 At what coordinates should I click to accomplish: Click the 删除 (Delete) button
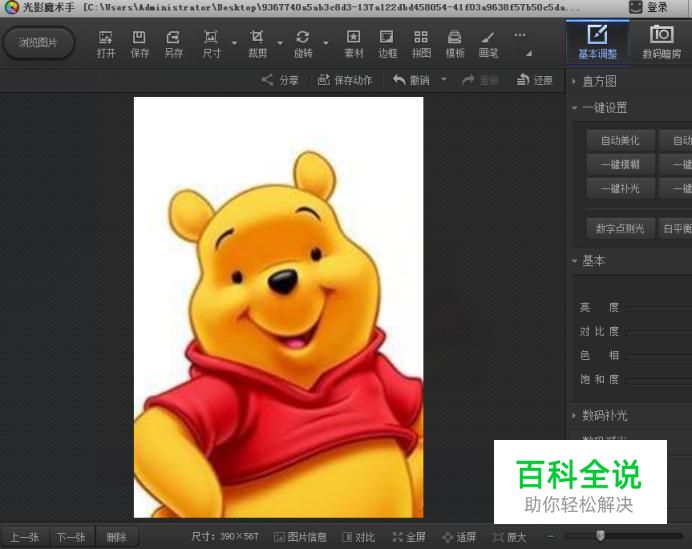coord(117,537)
